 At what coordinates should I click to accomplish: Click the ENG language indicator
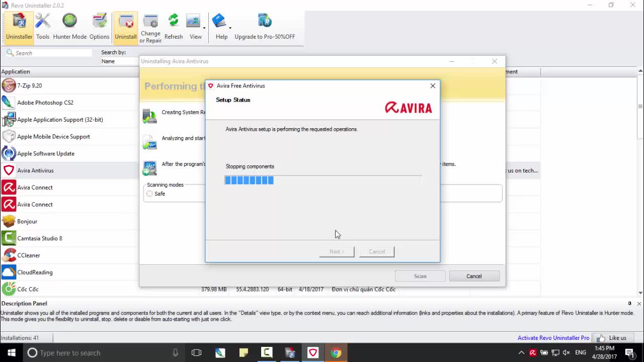[581, 352]
